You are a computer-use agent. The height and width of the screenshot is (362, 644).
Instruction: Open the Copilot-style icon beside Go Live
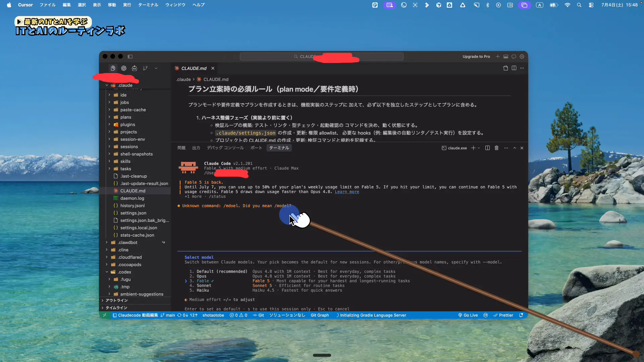485,315
